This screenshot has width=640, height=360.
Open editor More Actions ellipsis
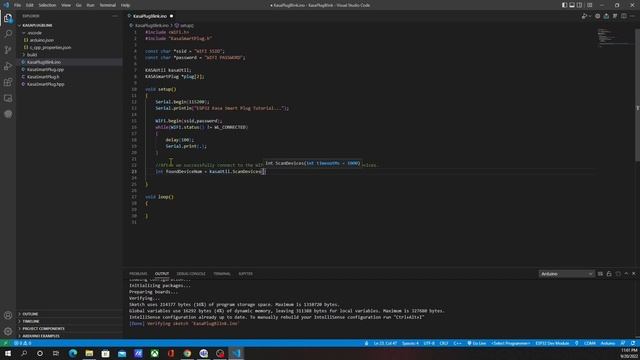click(x=632, y=16)
